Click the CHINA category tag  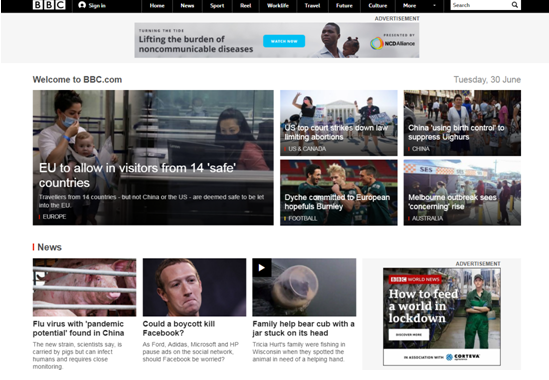click(421, 149)
